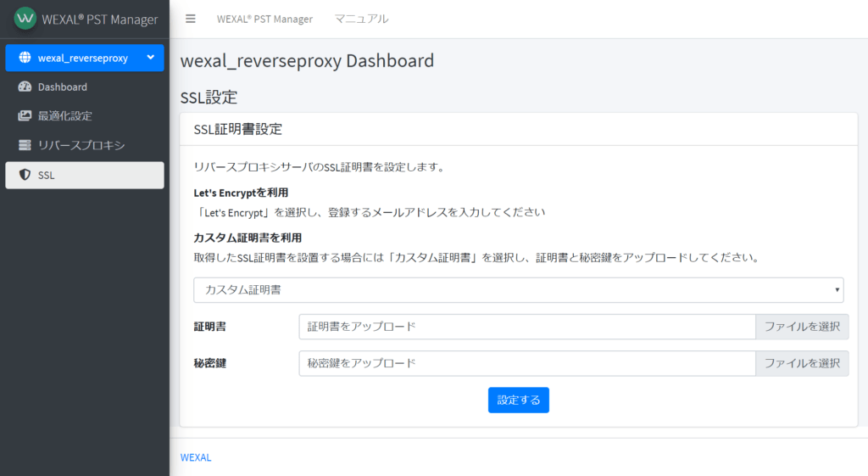Open リバースプロキシ settings in the sidebar
Screen dimensions: 868x476
(85, 145)
